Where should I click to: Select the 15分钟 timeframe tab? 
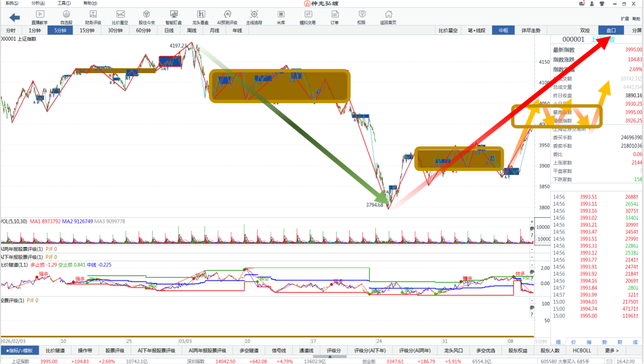pyautogui.click(x=87, y=31)
